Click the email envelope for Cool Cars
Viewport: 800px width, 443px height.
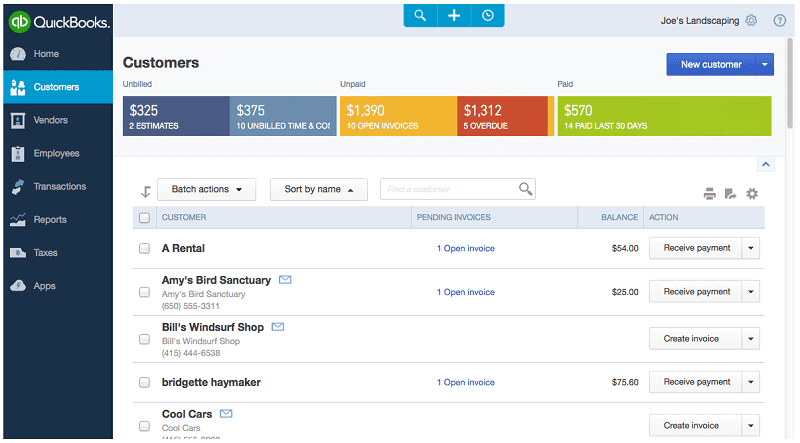(226, 413)
